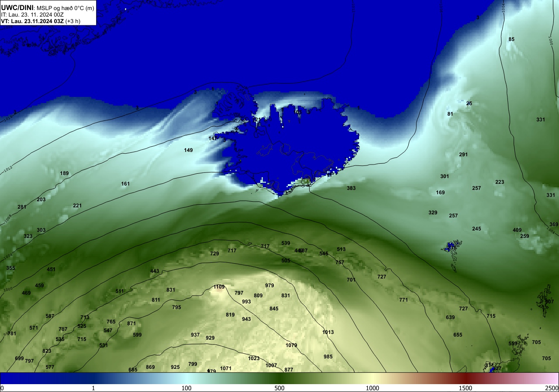
Task: Click the map value '559'
Action: coord(513,344)
